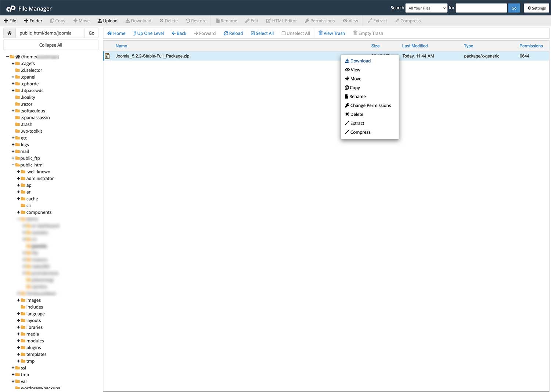Click the blue search Go button
The image size is (551, 392).
click(x=514, y=8)
